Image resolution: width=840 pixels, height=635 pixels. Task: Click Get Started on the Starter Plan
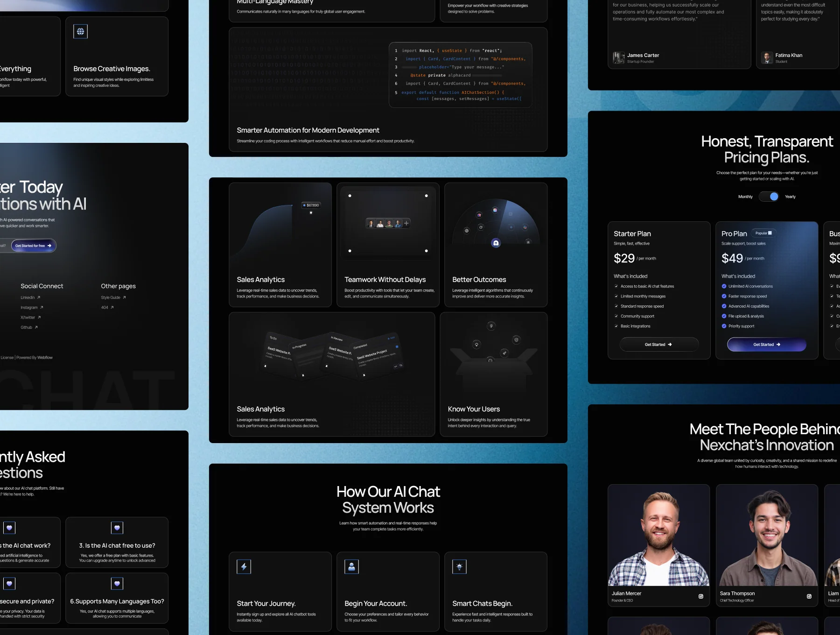pyautogui.click(x=658, y=345)
